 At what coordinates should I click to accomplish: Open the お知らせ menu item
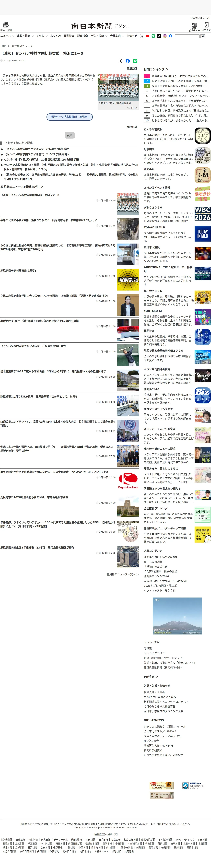pos(132,36)
